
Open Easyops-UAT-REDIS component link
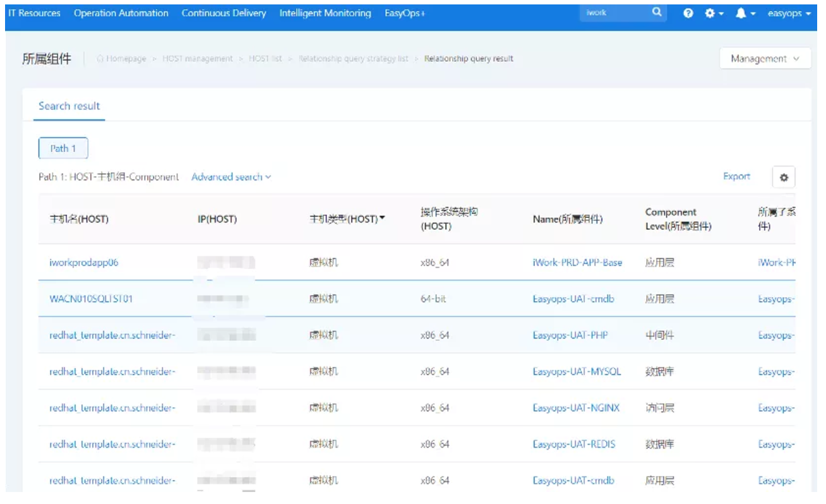click(573, 445)
